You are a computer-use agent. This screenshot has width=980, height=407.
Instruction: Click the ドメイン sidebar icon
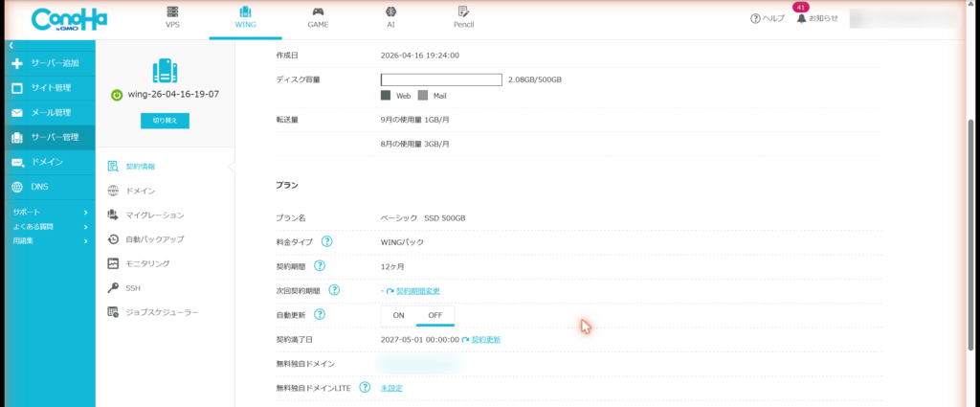click(x=17, y=163)
